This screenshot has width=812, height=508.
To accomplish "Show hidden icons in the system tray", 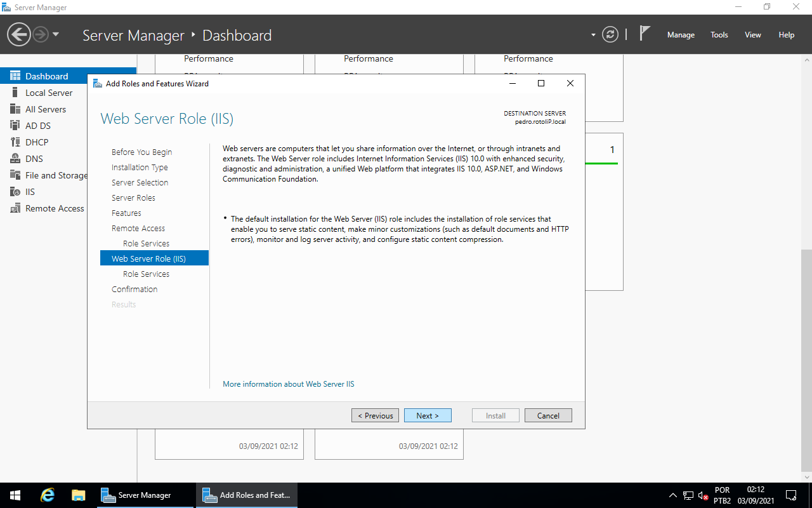I will pos(672,495).
